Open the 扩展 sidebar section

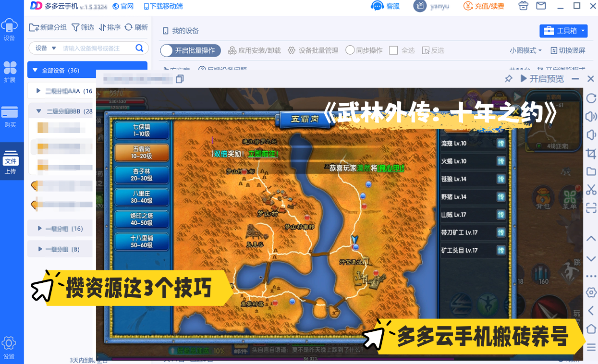coord(10,72)
